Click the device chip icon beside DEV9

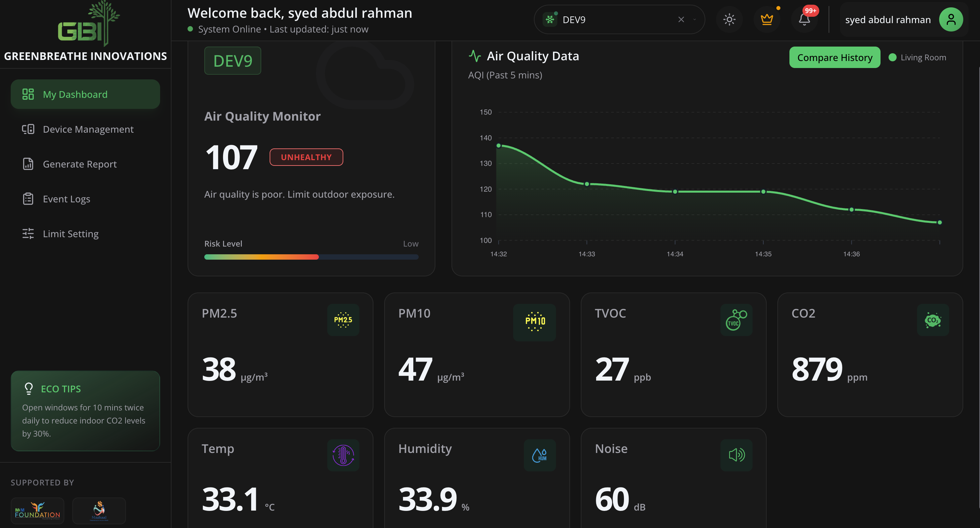[x=550, y=19]
